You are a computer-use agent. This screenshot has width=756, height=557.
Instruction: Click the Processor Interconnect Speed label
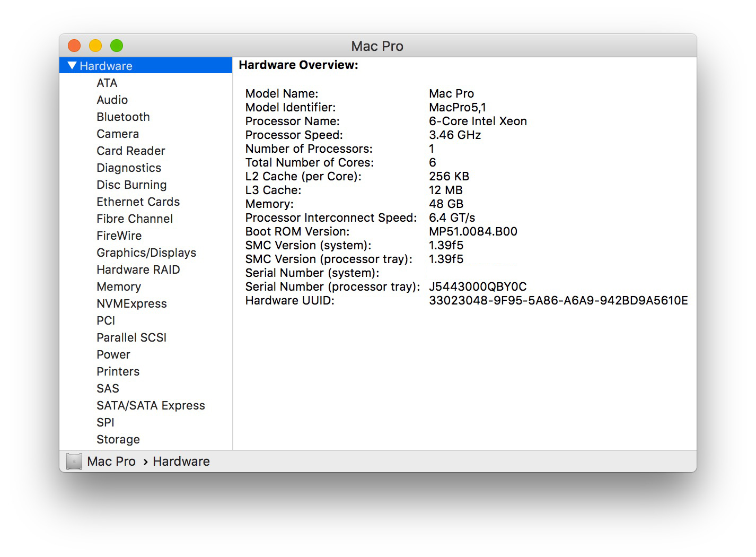(331, 218)
